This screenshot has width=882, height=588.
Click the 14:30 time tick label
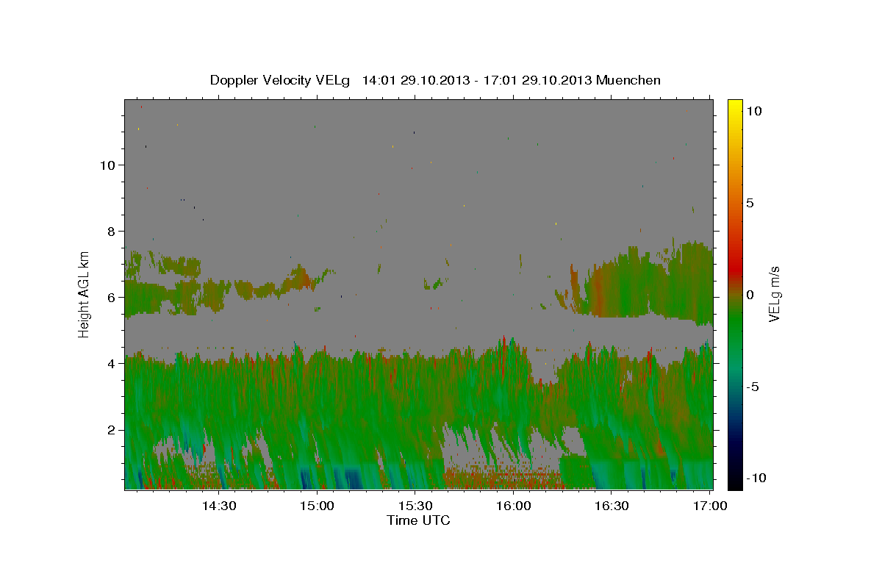(x=219, y=506)
